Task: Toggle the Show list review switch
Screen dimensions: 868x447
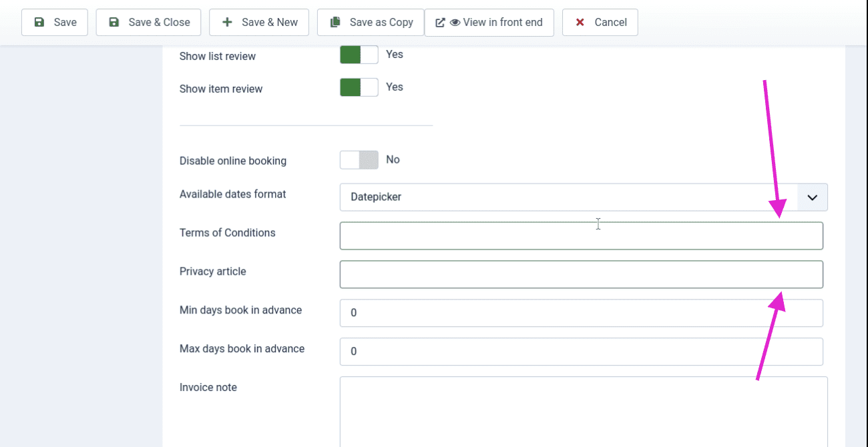Action: tap(359, 55)
